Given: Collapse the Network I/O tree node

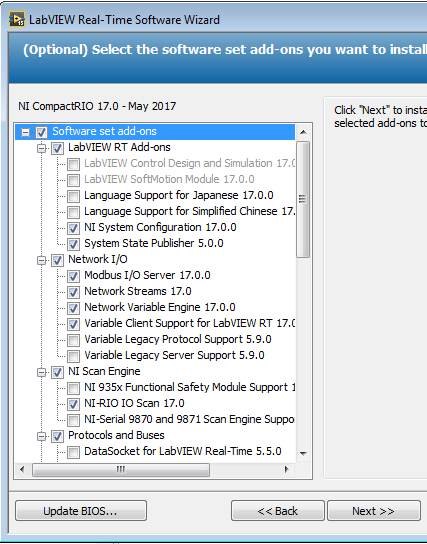Looking at the screenshot, I should 42,260.
